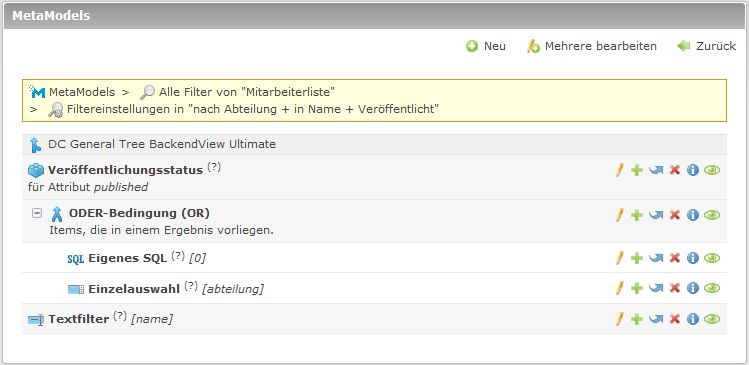The height and width of the screenshot is (365, 749).
Task: Click the Veröffentlichungsstatus block icon
Action: pyautogui.click(x=36, y=170)
